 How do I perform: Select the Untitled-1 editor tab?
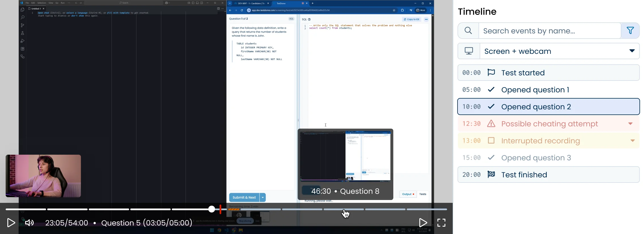click(36, 9)
